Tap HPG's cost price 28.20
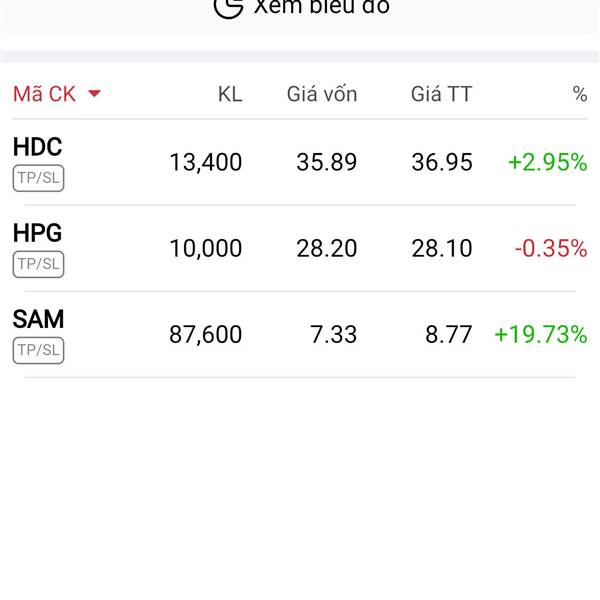This screenshot has width=600, height=600. pos(326,248)
